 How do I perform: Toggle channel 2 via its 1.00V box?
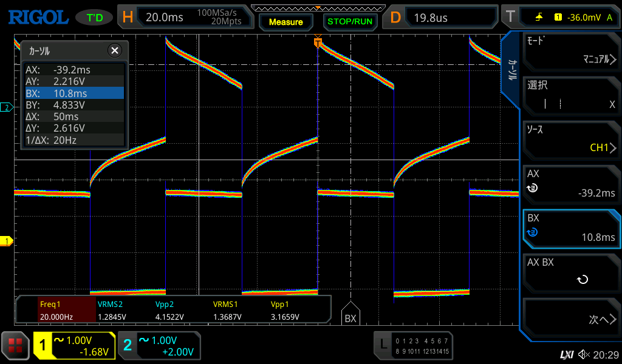coord(159,346)
